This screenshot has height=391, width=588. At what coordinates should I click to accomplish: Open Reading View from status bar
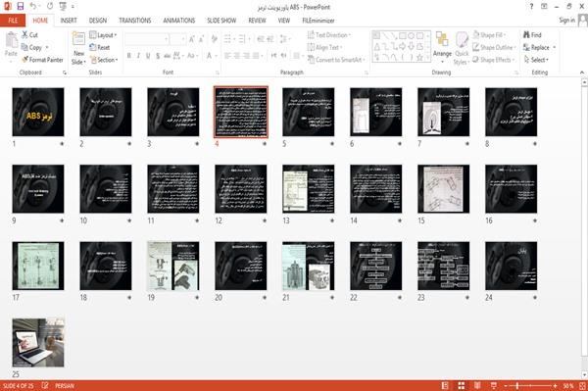pos(477,385)
